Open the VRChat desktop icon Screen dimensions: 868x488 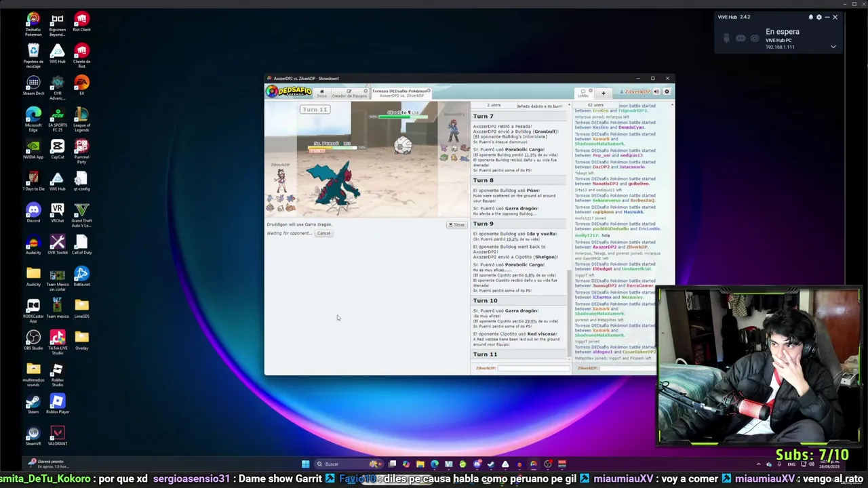[58, 213]
